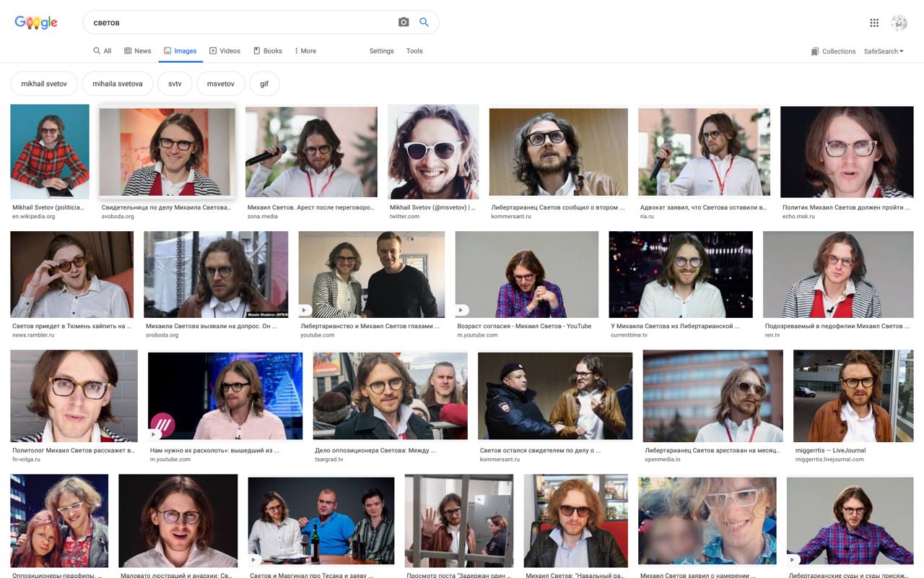The height and width of the screenshot is (578, 924).
Task: Open the ria.ru Адвокат заявил thumbnail
Action: (704, 152)
